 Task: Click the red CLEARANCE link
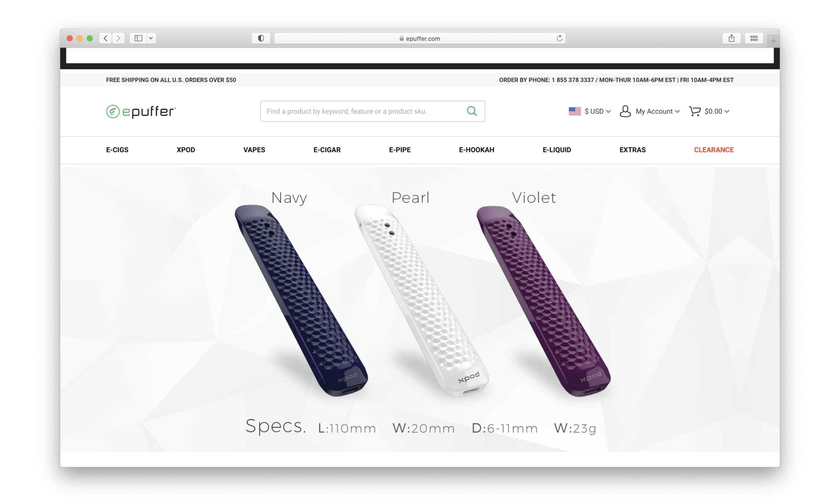point(714,150)
